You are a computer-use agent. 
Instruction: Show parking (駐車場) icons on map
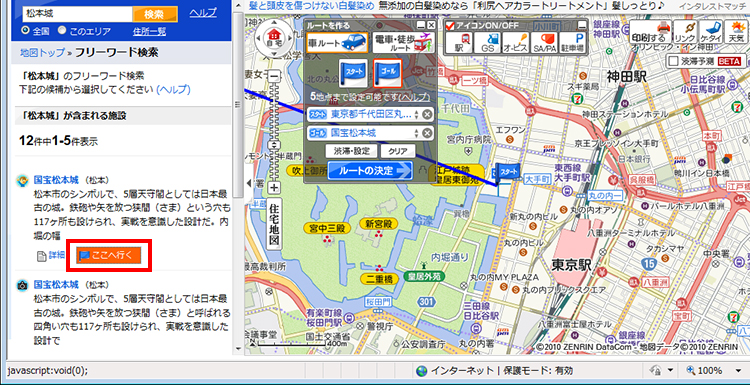tap(573, 42)
